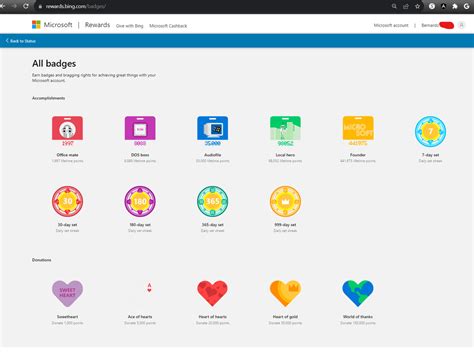
Task: Click the Microsoft logo in header
Action: click(36, 25)
